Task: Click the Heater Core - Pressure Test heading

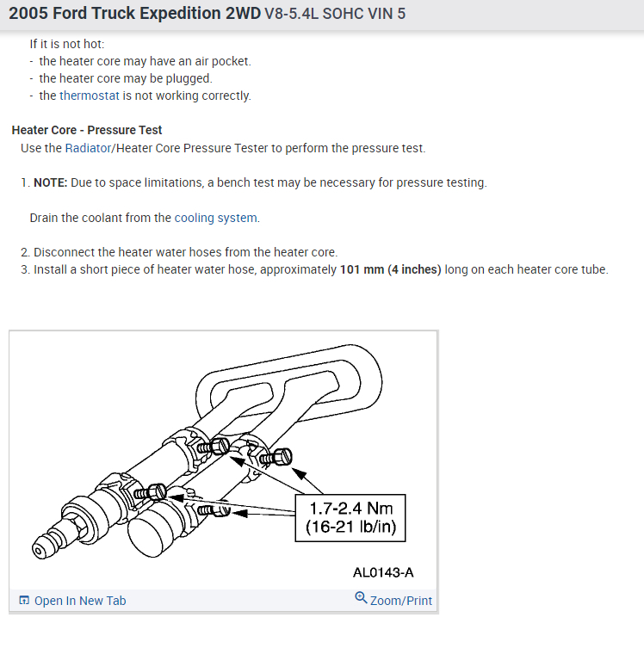Action: [87, 130]
